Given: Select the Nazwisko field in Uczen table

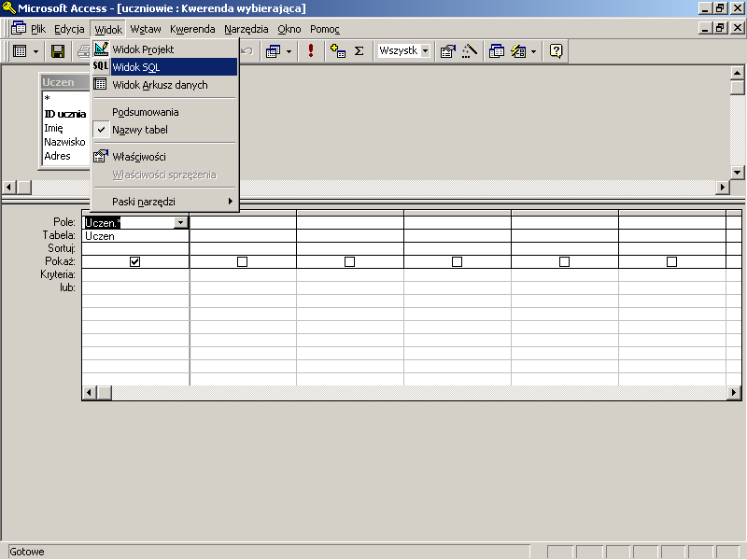Looking at the screenshot, I should coord(63,142).
